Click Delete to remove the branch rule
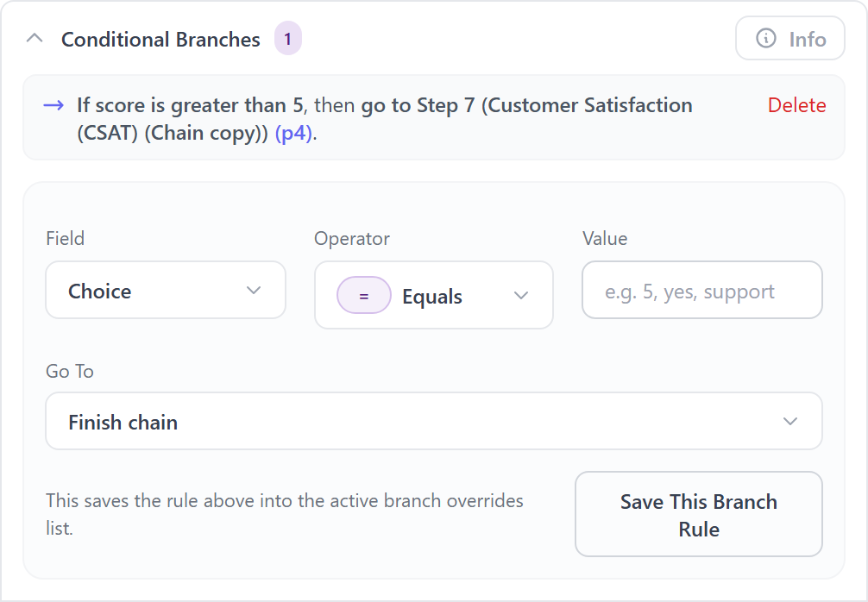Viewport: 868px width, 602px height. pos(797,105)
